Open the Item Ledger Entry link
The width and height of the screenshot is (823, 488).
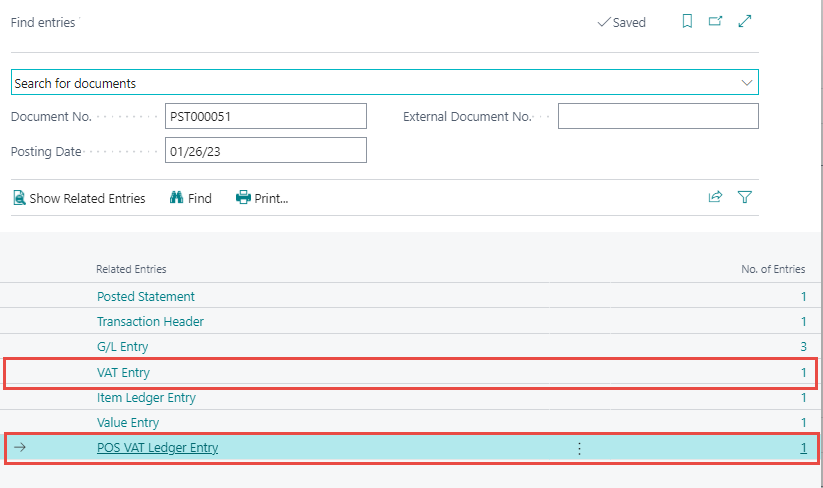(146, 398)
